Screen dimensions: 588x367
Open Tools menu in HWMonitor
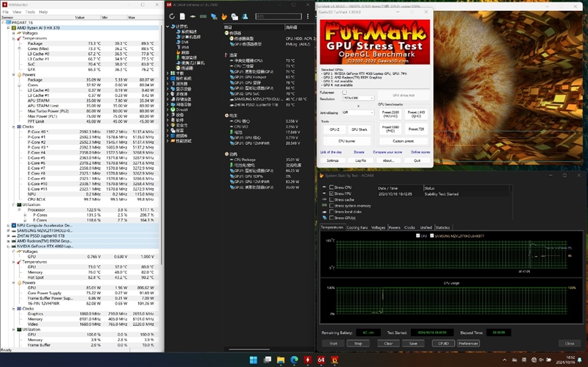(x=30, y=12)
